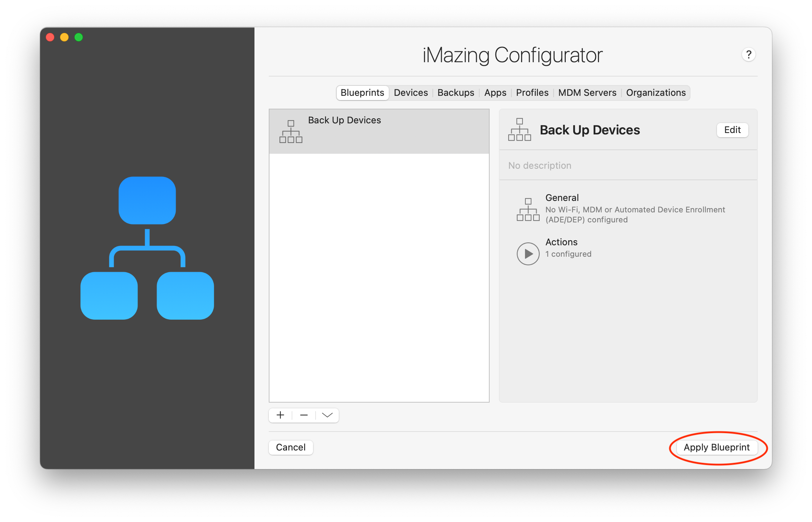Click Edit for Back Up Devices
812x522 pixels.
click(732, 130)
